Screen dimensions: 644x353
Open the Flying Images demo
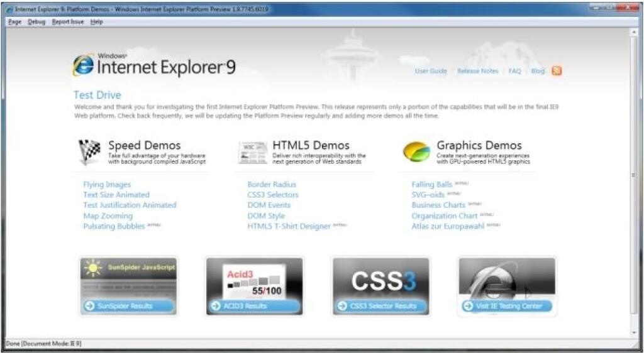click(x=107, y=185)
